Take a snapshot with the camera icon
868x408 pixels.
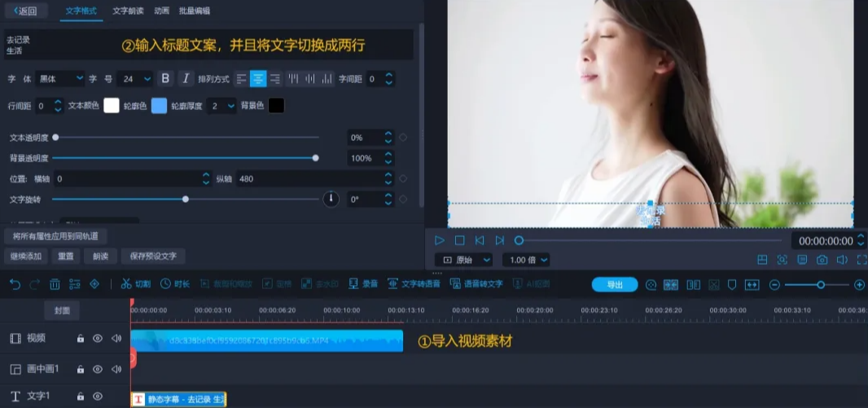tap(822, 260)
